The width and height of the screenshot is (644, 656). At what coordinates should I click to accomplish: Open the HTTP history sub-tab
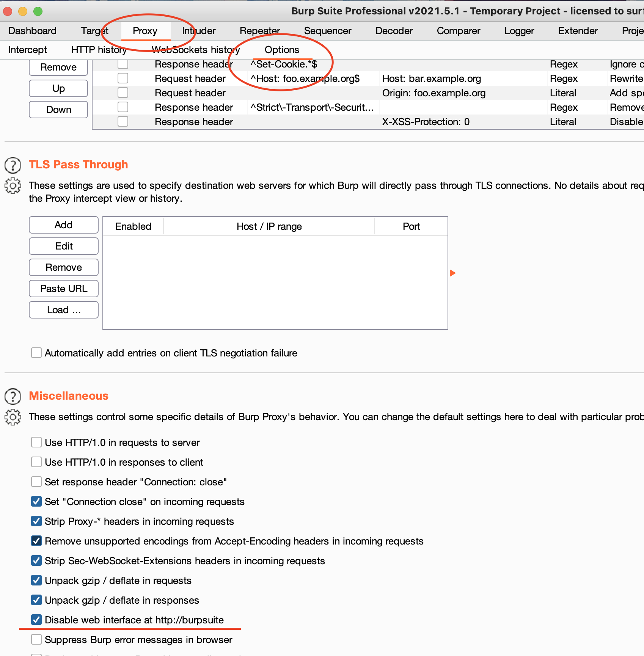(99, 50)
